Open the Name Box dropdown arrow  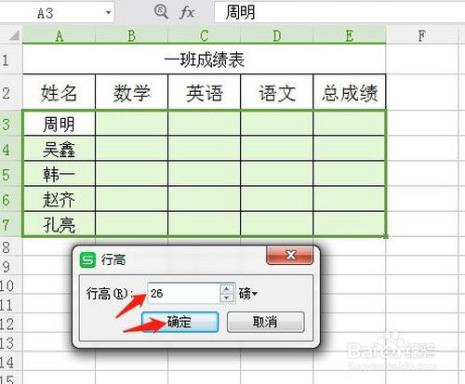click(x=108, y=13)
